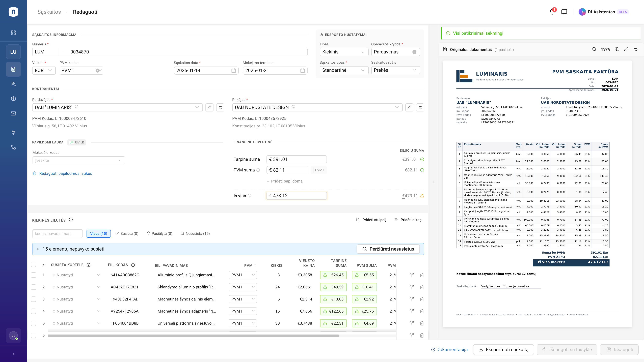Select the Susieta (0) filter tab
This screenshot has height=362, width=644.
coord(127,234)
